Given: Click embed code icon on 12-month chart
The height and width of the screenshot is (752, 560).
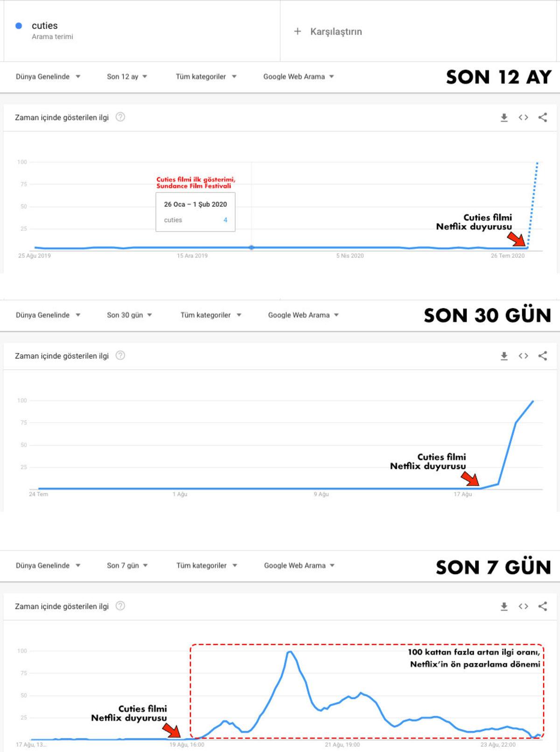Looking at the screenshot, I should point(523,118).
